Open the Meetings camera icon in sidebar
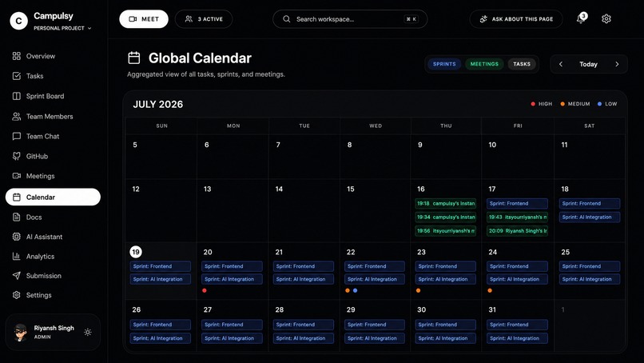Image resolution: width=644 pixels, height=363 pixels. [17, 176]
